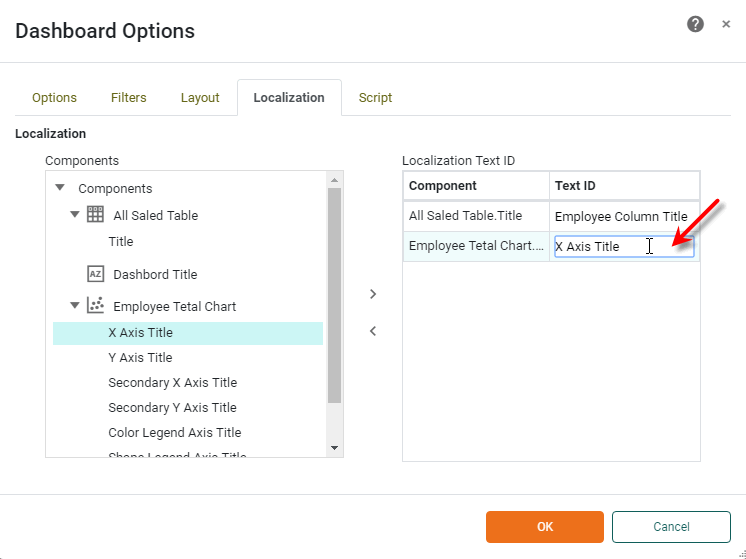Close the Dashboard Options dialog
Viewport: 746px width, 559px height.
pyautogui.click(x=726, y=24)
